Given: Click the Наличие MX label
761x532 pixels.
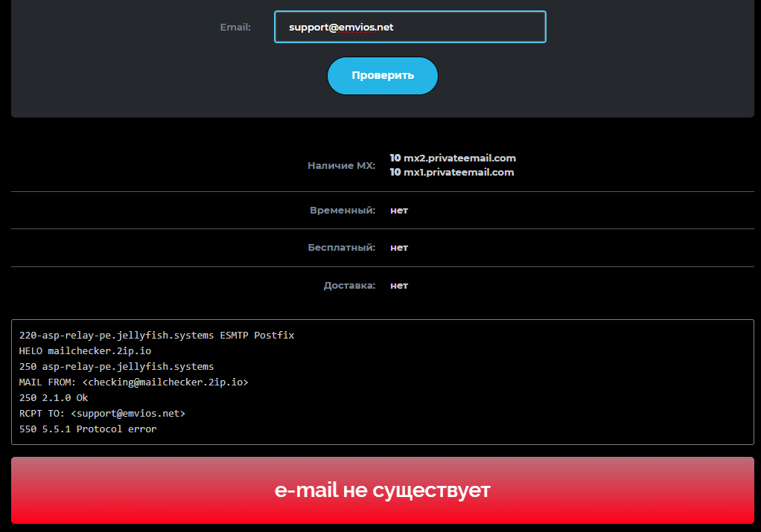Looking at the screenshot, I should coord(341,165).
